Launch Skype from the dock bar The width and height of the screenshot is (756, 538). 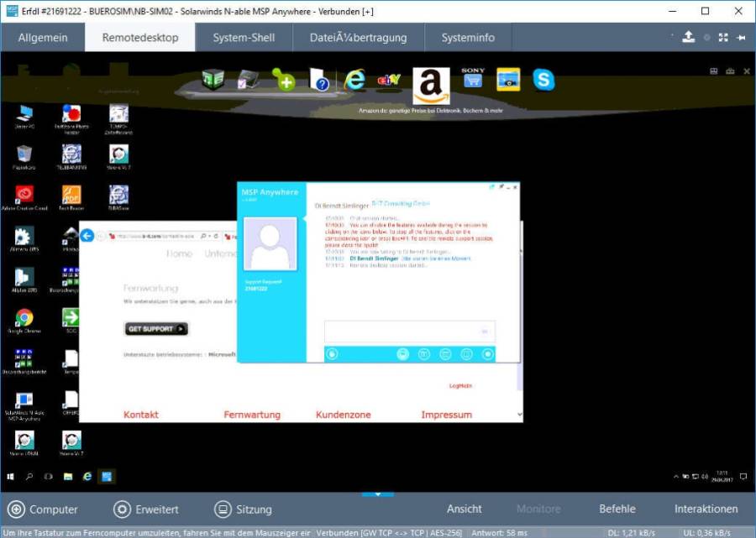[x=543, y=80]
